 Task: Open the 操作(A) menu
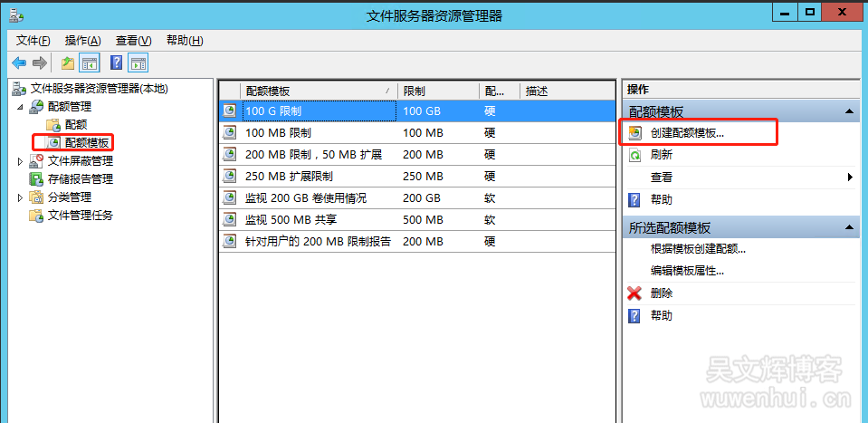coord(82,40)
